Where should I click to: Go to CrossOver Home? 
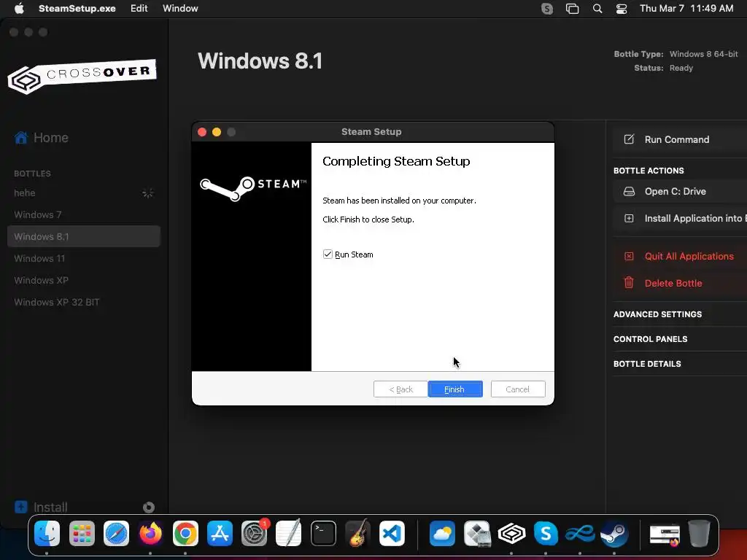[x=42, y=138]
